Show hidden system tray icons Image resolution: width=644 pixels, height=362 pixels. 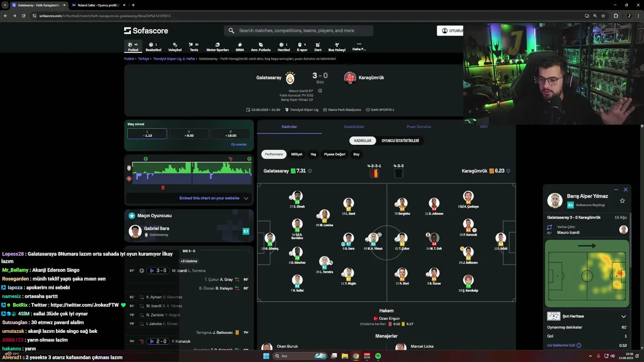pos(590,356)
